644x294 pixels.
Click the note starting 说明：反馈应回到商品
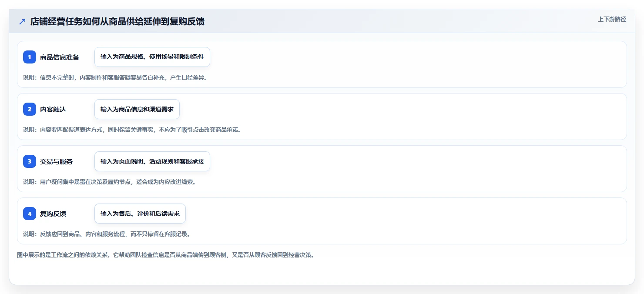(x=107, y=234)
